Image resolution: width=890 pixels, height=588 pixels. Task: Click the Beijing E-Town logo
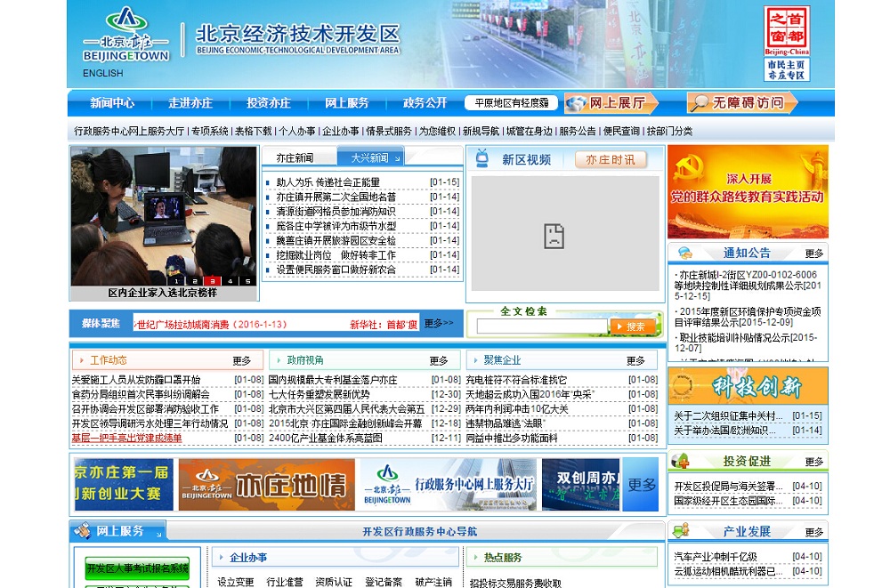coord(126,34)
